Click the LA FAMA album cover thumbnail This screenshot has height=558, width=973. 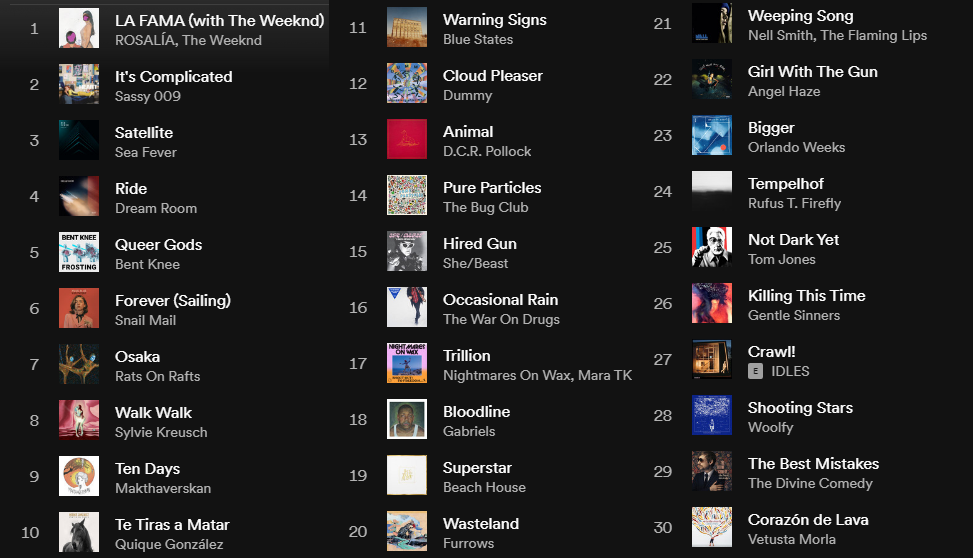[79, 28]
